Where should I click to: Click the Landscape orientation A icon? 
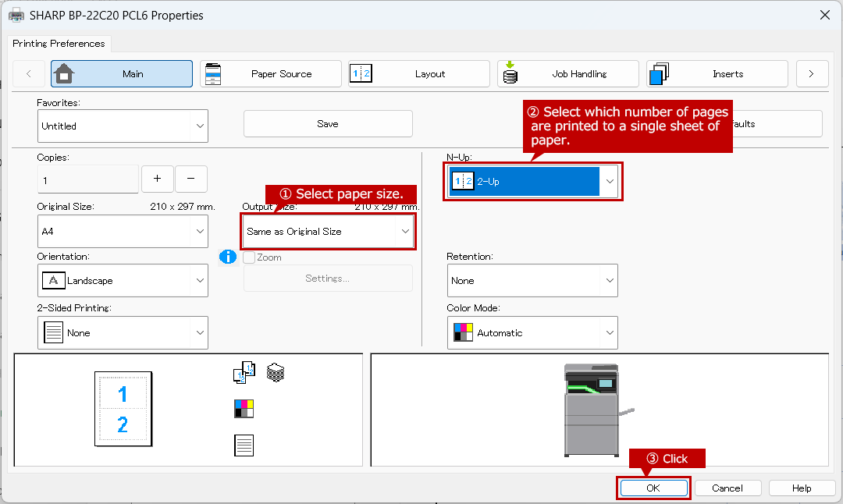point(53,281)
